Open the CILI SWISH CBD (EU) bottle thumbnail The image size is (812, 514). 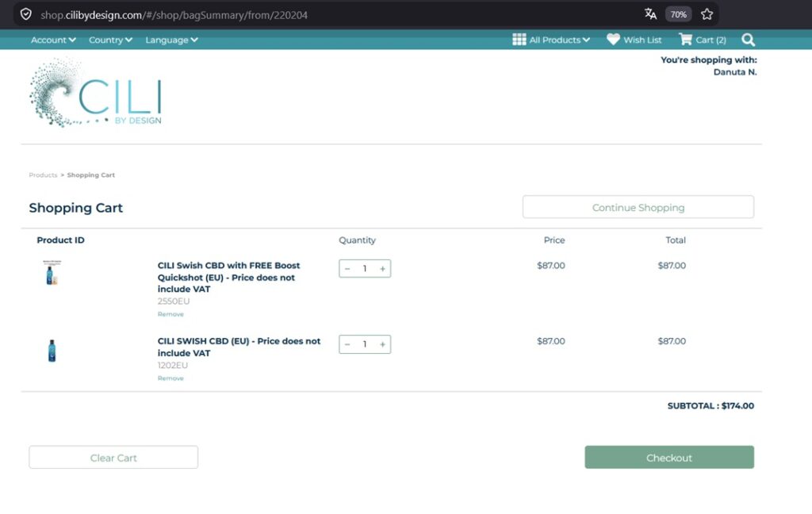coord(52,351)
